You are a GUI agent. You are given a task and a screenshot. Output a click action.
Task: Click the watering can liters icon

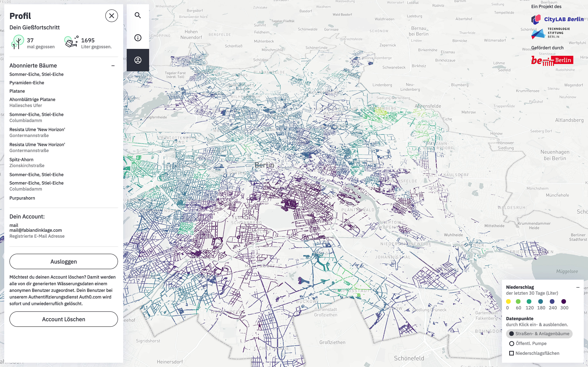click(71, 42)
